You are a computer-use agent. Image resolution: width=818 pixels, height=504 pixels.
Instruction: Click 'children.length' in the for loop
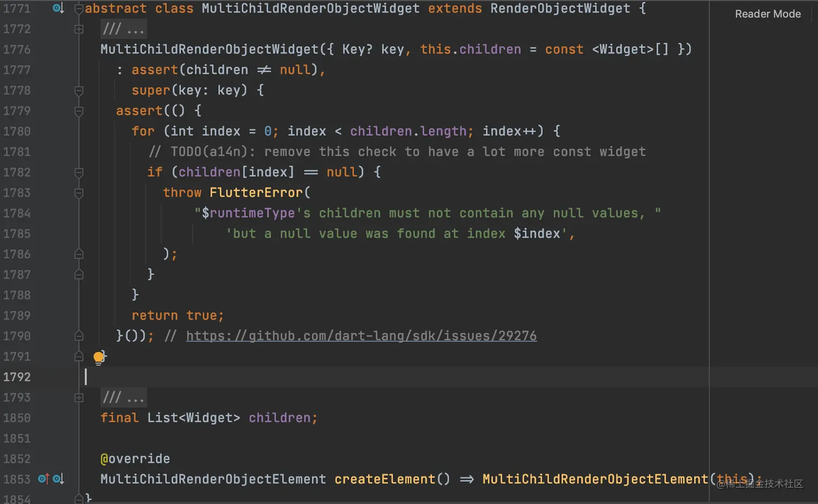pos(408,131)
